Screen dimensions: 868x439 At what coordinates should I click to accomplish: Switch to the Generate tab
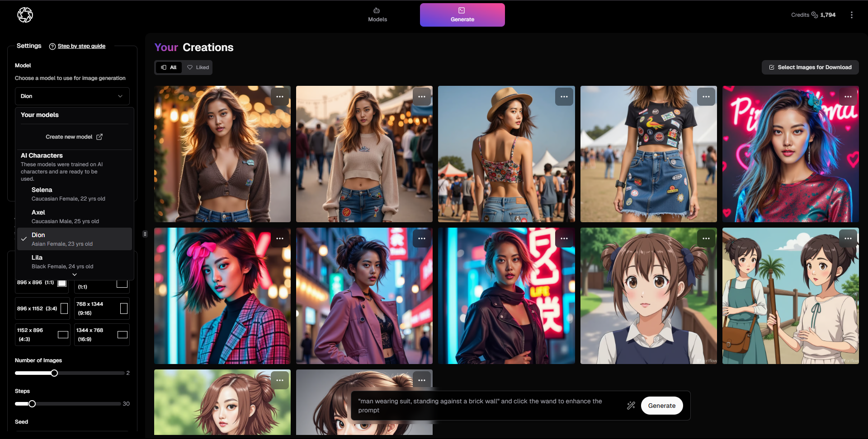[462, 14]
